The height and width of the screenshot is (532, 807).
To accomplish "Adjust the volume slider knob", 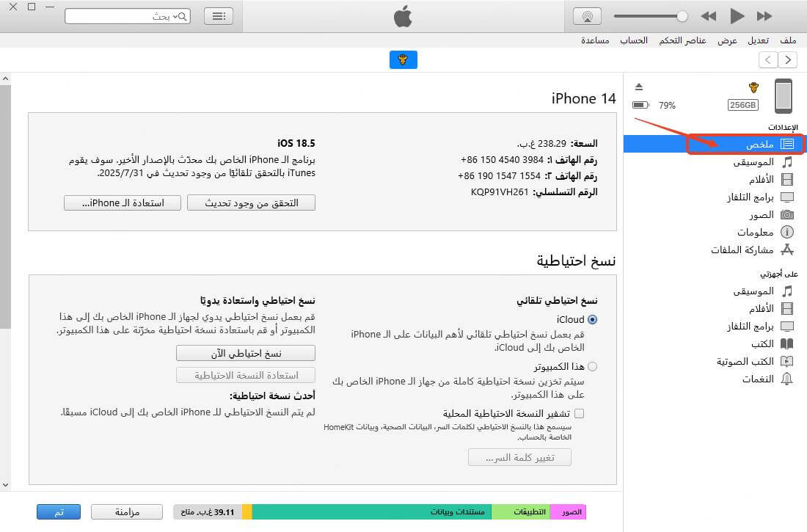I will 682,16.
